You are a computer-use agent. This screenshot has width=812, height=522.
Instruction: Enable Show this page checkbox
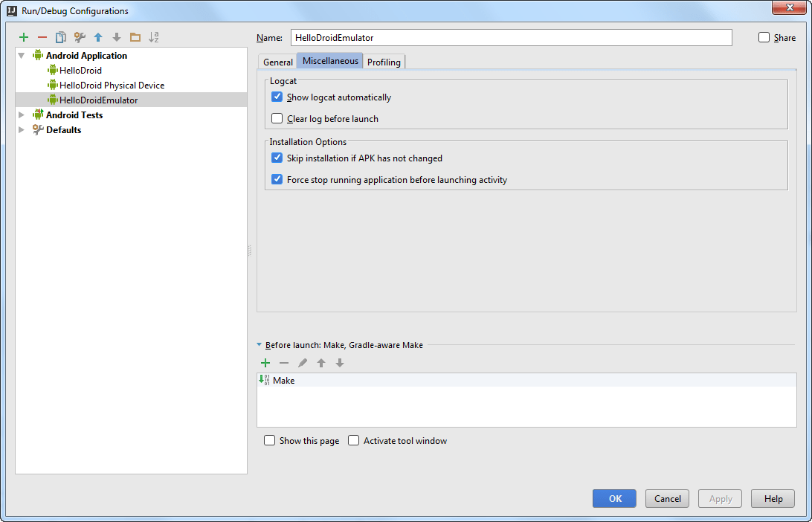tap(269, 441)
